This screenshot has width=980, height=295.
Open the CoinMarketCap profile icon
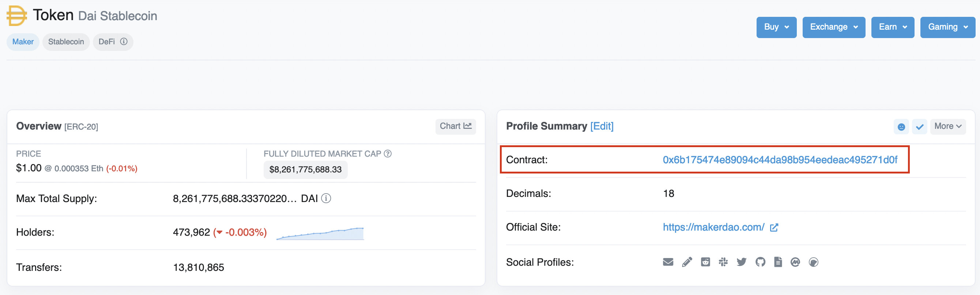(795, 262)
